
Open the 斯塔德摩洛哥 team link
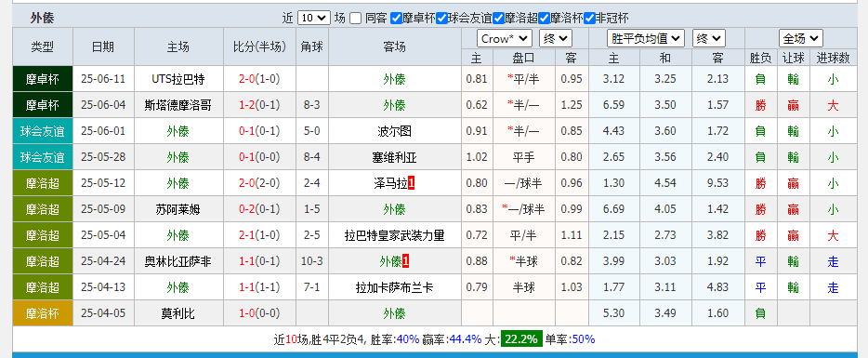tap(178, 105)
